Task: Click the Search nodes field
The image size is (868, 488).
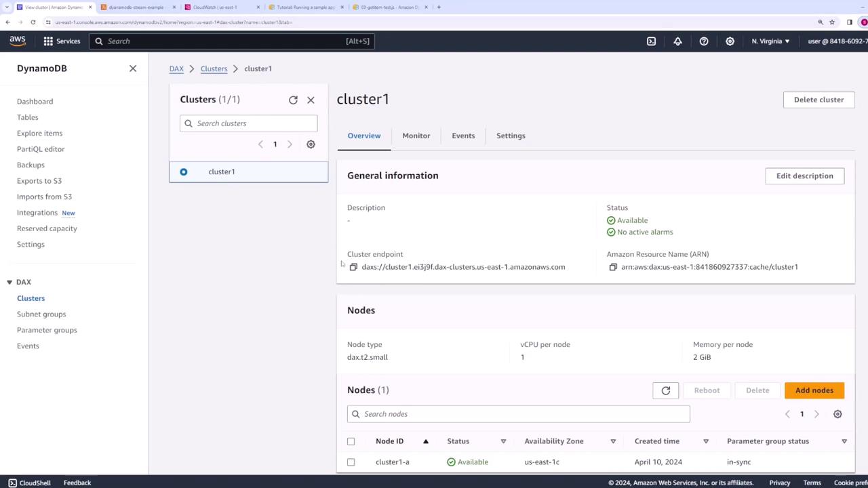Action: tap(518, 414)
